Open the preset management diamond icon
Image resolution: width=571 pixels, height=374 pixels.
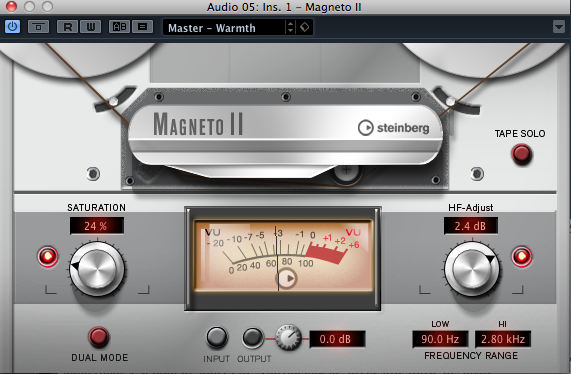tap(304, 27)
